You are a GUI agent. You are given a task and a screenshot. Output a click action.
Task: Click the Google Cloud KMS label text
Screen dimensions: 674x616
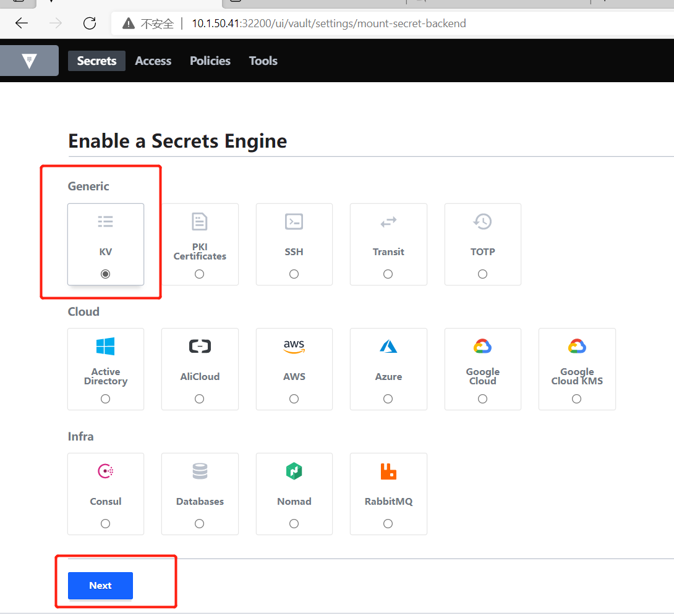[577, 376]
